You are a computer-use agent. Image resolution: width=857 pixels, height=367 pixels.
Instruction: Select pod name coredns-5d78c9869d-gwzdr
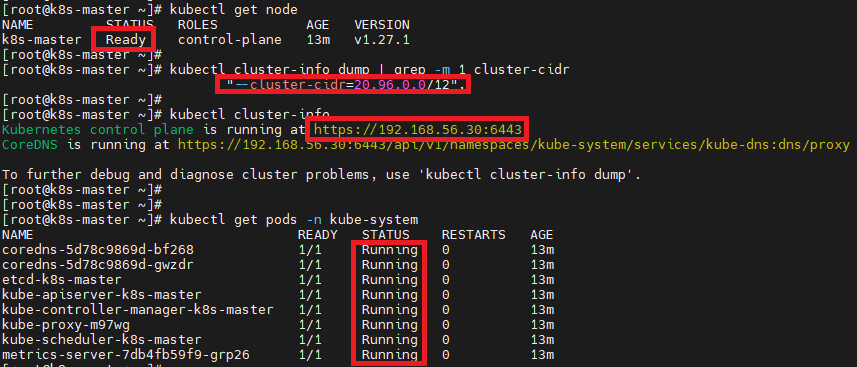point(98,265)
